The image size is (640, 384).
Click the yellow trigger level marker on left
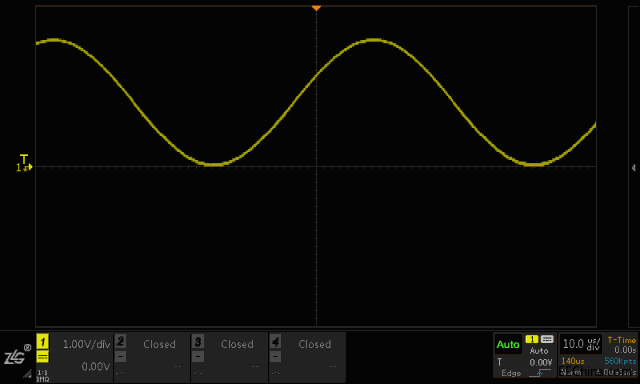pyautogui.click(x=24, y=163)
